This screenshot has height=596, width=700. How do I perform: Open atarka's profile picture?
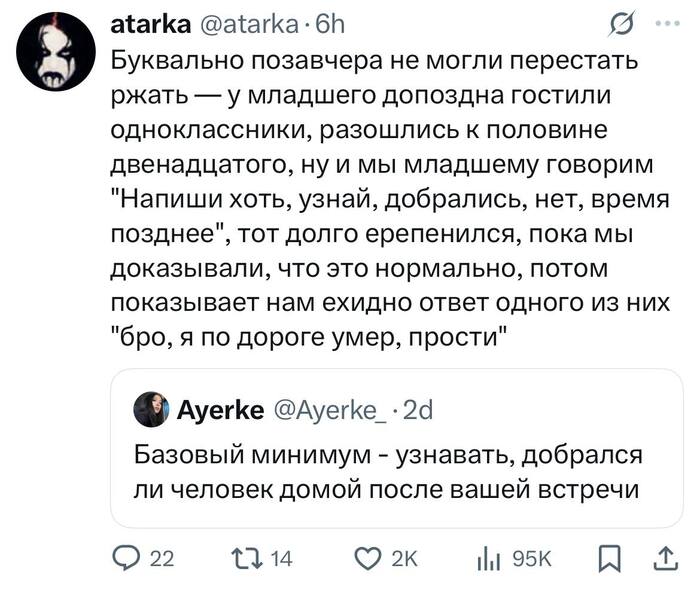point(59,53)
